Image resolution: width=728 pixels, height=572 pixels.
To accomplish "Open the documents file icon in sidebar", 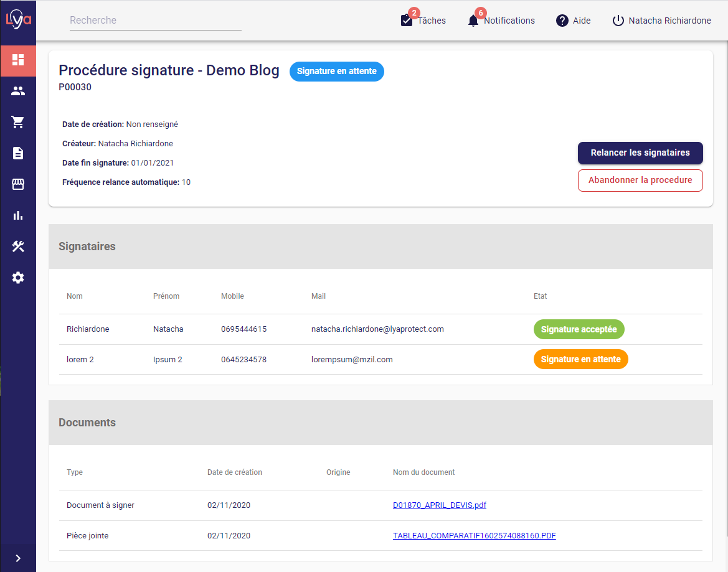I will point(18,153).
